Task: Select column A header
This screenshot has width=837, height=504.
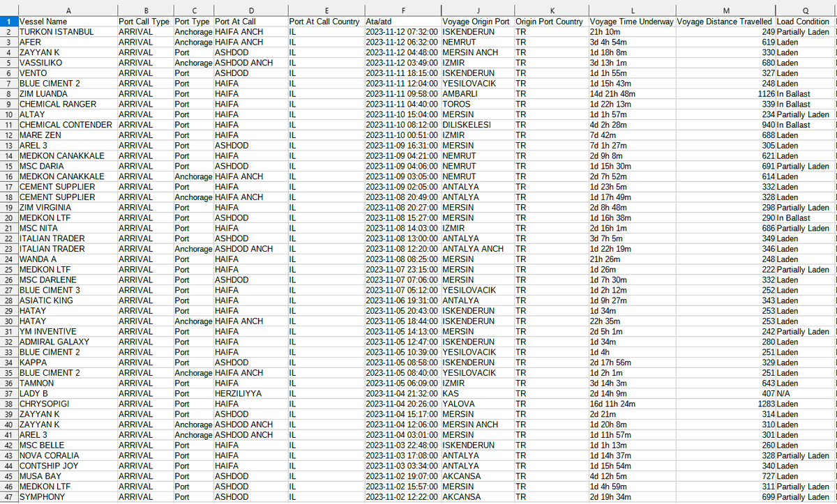Action: (x=68, y=10)
